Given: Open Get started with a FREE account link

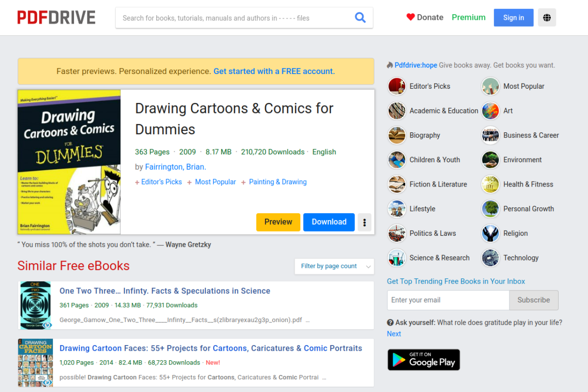Looking at the screenshot, I should coord(274,71).
